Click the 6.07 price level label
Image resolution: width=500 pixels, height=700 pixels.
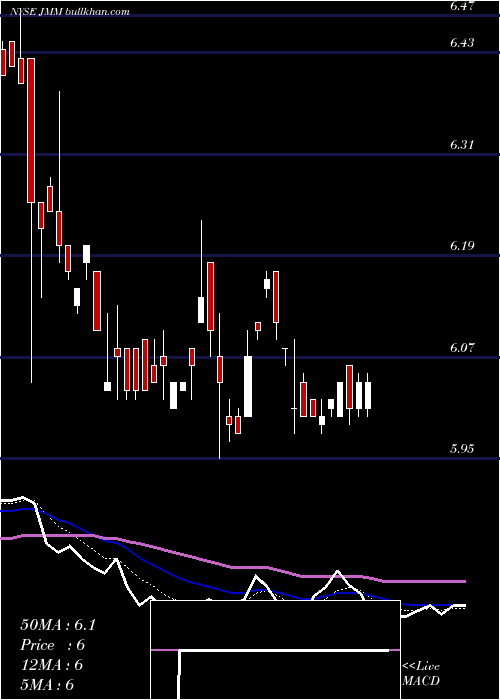(462, 347)
